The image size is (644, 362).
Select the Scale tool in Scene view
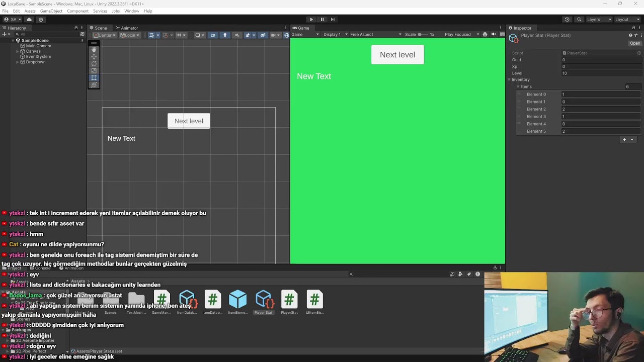click(x=94, y=71)
